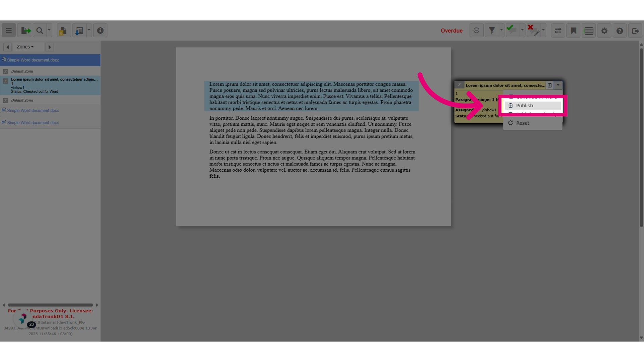Click "Status: Checked out for Word" in sidebar
Image resolution: width=644 pixels, height=362 pixels.
pos(35,92)
